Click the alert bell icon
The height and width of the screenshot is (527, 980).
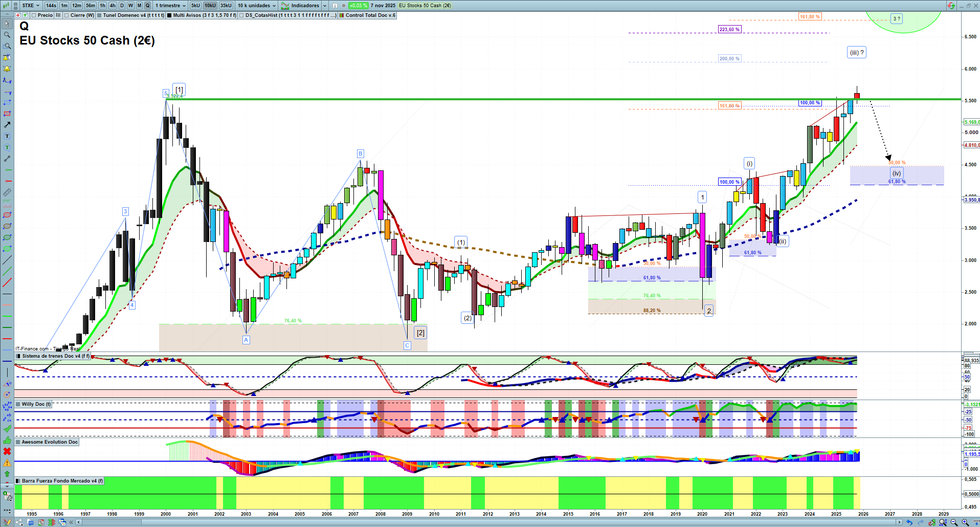coord(7,69)
